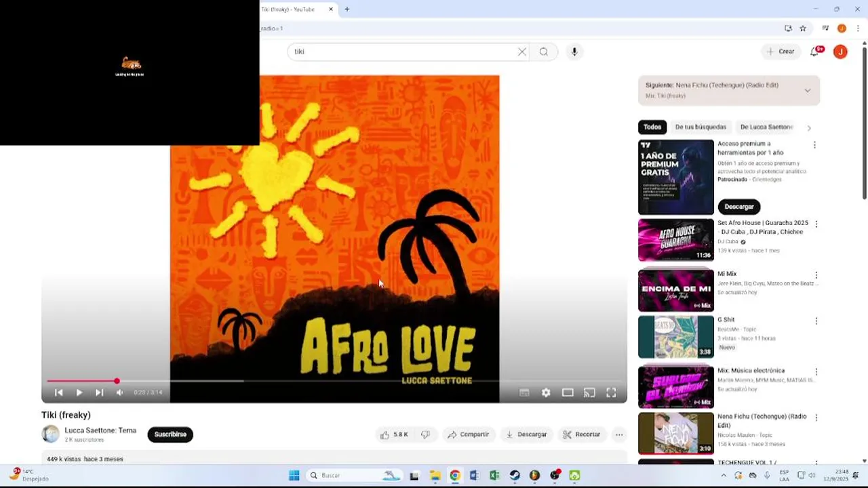Open the Recortar clip tool
The width and height of the screenshot is (868, 488).
tap(582, 434)
